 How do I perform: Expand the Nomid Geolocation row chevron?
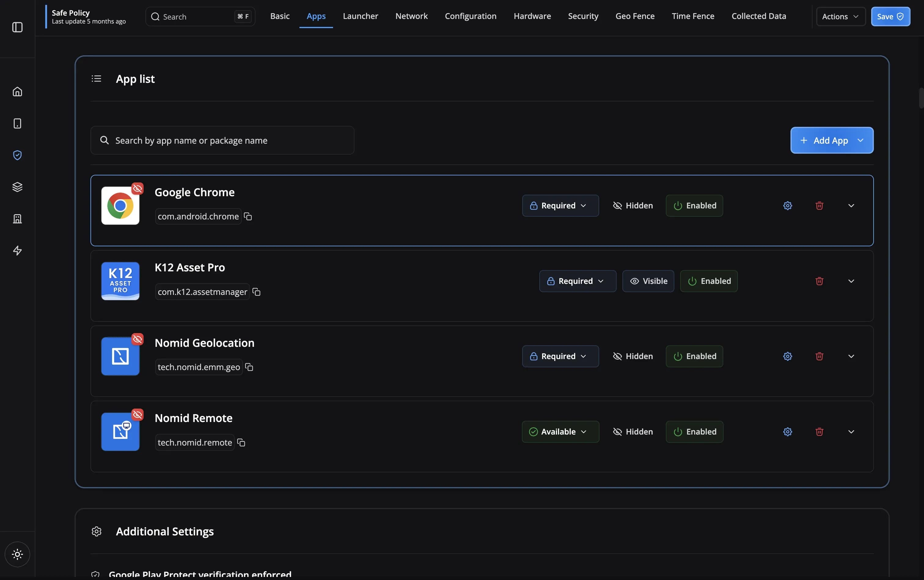[x=851, y=356]
